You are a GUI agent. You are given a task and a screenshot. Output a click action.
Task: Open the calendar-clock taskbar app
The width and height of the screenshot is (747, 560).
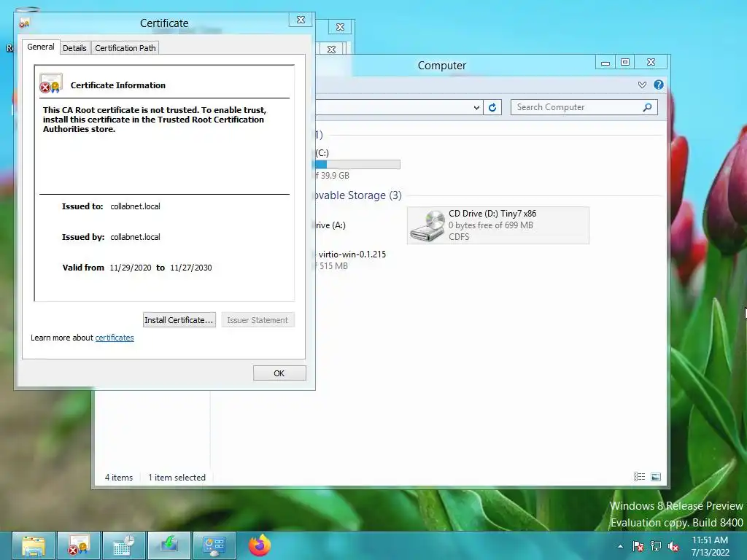pos(124,545)
